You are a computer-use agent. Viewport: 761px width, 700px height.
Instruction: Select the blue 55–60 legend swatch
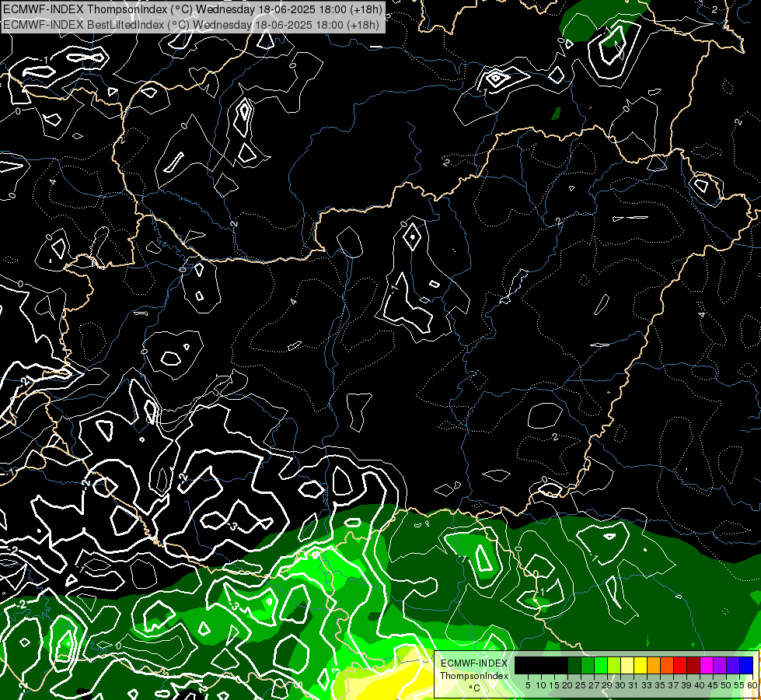click(746, 665)
